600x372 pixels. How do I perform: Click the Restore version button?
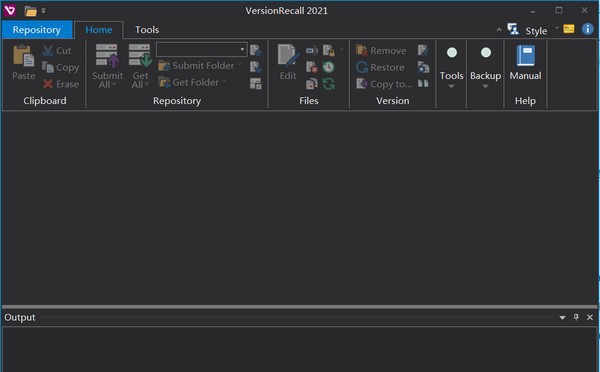pyautogui.click(x=380, y=67)
